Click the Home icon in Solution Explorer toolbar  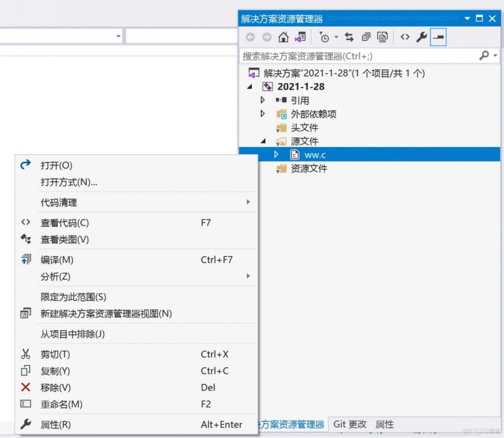click(283, 37)
